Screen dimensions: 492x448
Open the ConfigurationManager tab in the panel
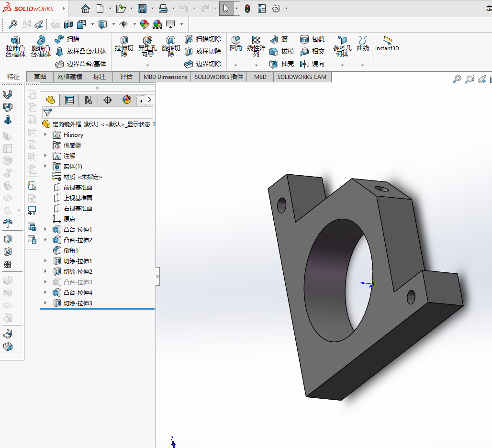(x=89, y=100)
